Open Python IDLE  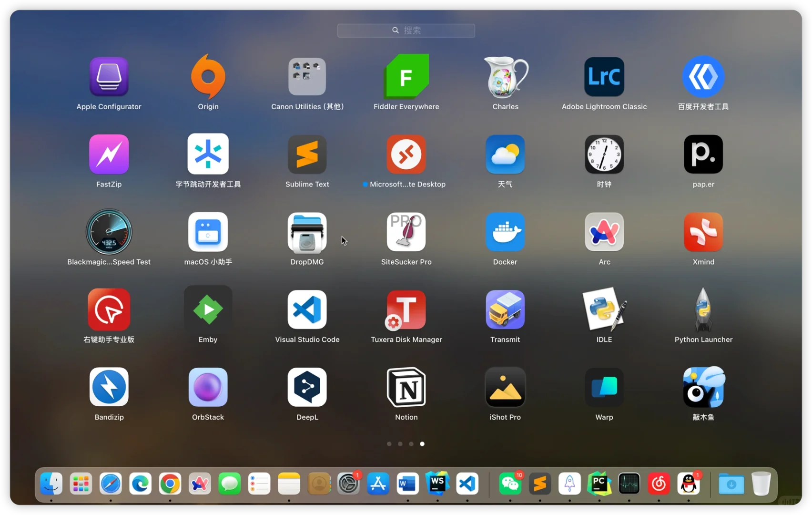[x=604, y=309]
